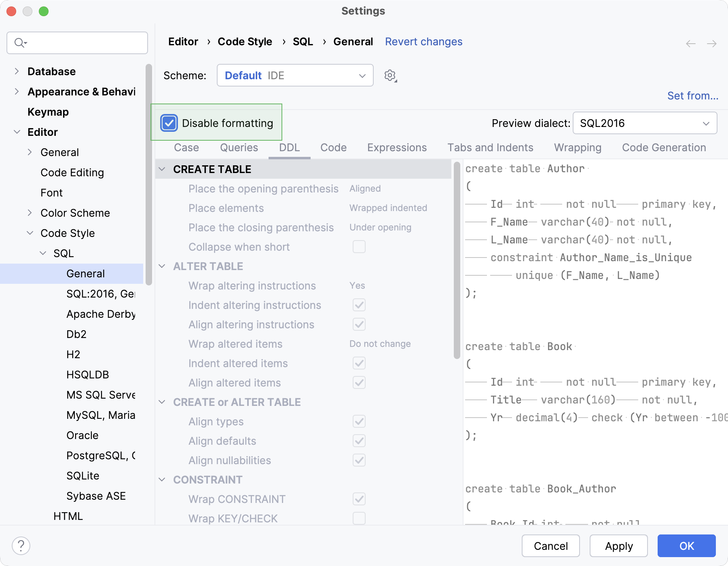Toggle the Wrap KEY/CHECK checkbox
Image resolution: width=728 pixels, height=566 pixels.
(x=359, y=518)
